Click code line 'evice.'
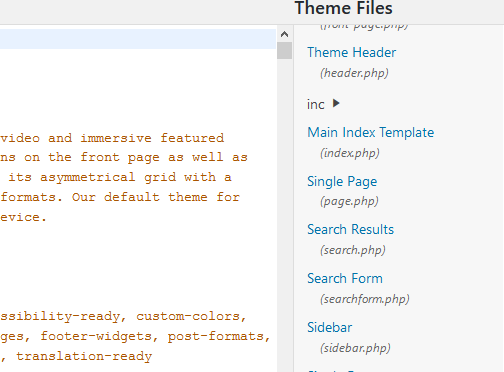The image size is (504, 372). pos(23,217)
